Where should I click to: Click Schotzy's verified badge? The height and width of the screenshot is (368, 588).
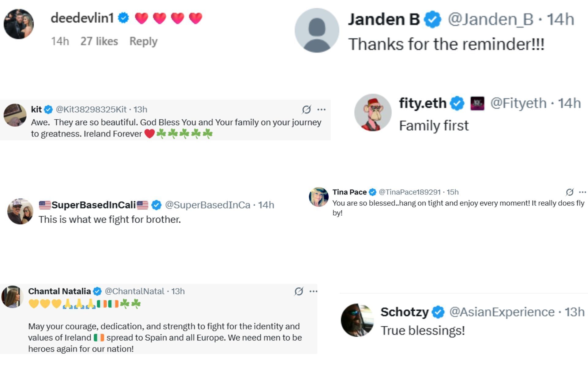click(438, 312)
